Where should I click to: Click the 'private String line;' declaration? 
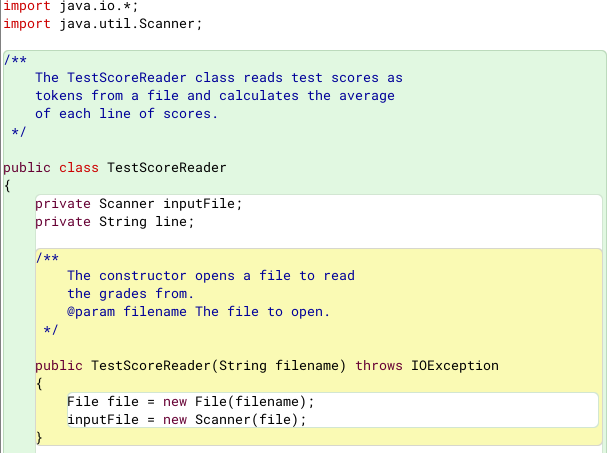(115, 222)
